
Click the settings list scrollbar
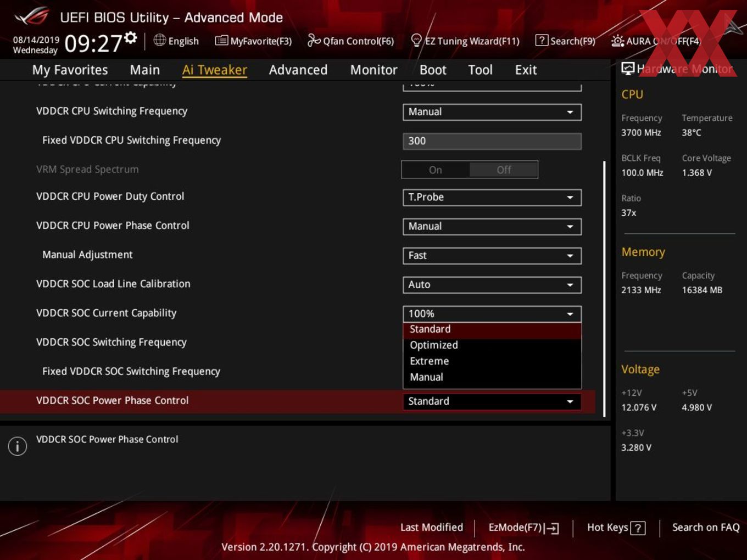(604, 289)
